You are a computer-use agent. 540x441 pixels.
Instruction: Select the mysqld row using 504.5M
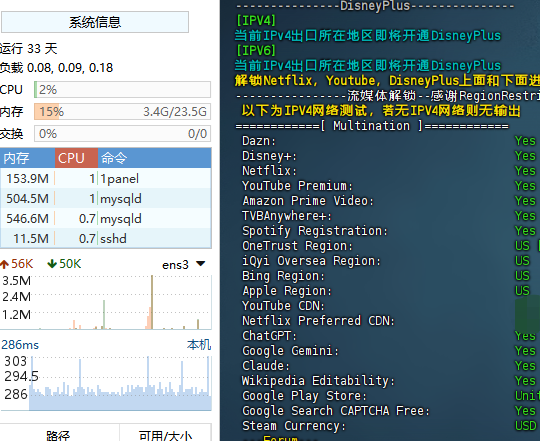pyautogui.click(x=106, y=198)
